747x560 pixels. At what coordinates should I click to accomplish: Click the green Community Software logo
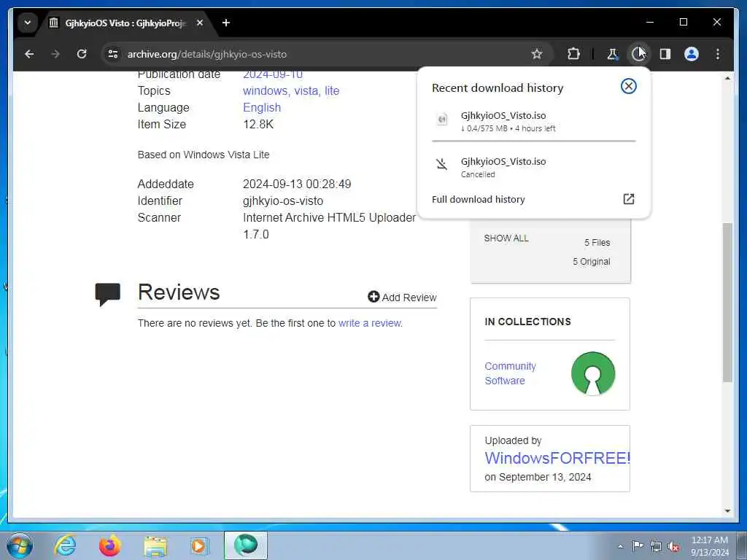(592, 374)
